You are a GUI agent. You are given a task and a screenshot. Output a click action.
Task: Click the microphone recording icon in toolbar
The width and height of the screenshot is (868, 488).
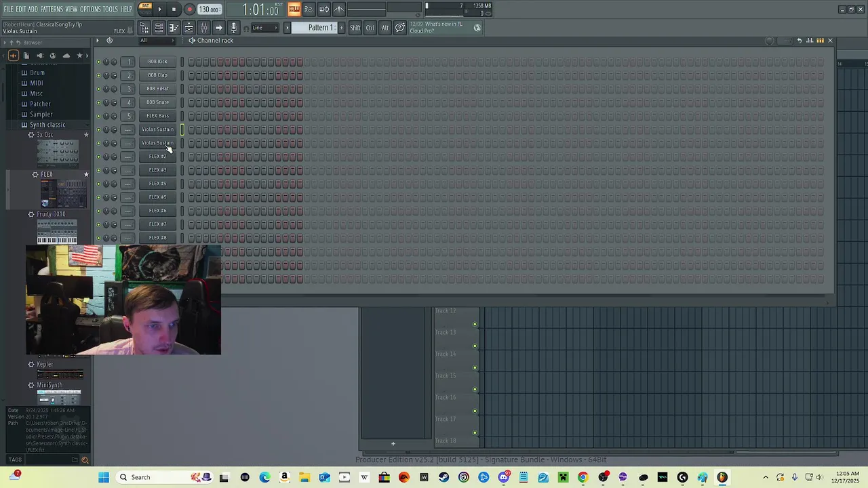233,28
